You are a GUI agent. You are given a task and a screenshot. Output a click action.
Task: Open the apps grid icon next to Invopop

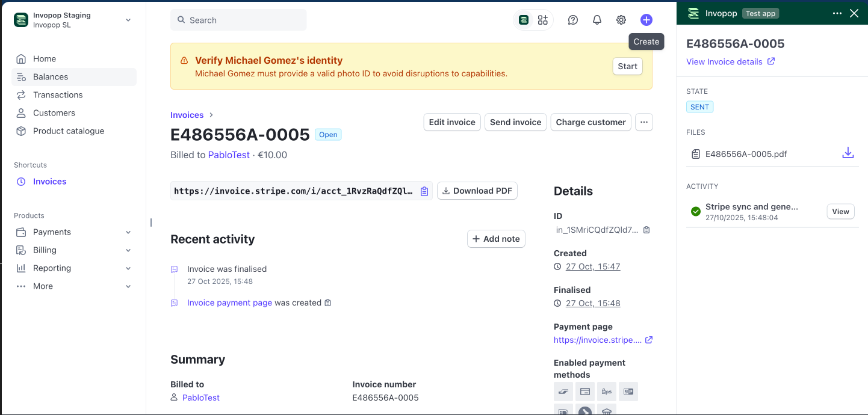tap(542, 20)
